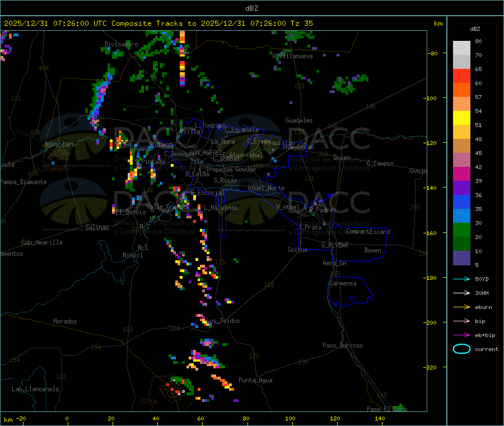Screen dimensions: 504x426
Task: Click the 'Salinas' map label
Action: pos(97,227)
